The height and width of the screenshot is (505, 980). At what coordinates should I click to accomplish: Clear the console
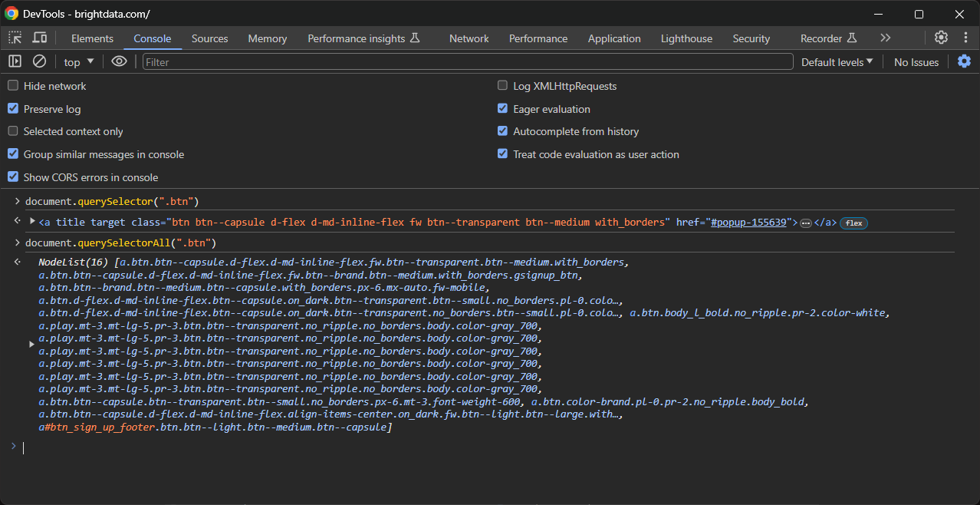pos(39,61)
